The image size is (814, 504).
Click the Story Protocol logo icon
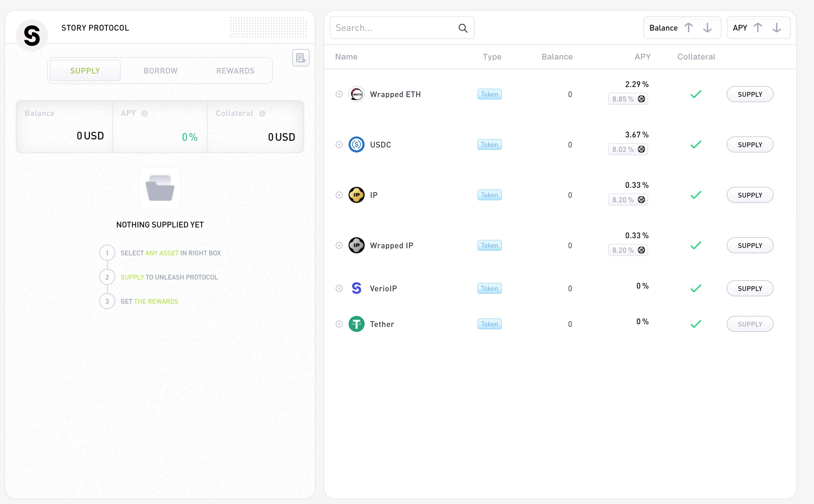[x=32, y=36]
